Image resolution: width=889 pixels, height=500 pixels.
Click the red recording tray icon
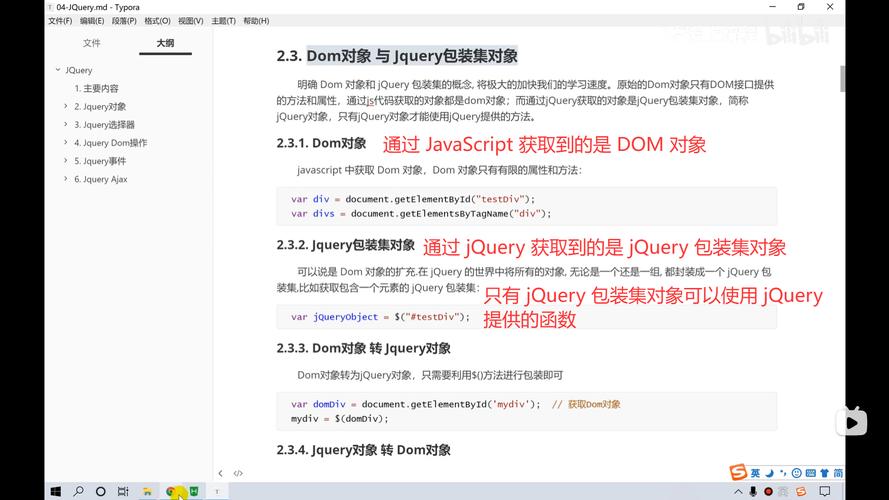768,491
